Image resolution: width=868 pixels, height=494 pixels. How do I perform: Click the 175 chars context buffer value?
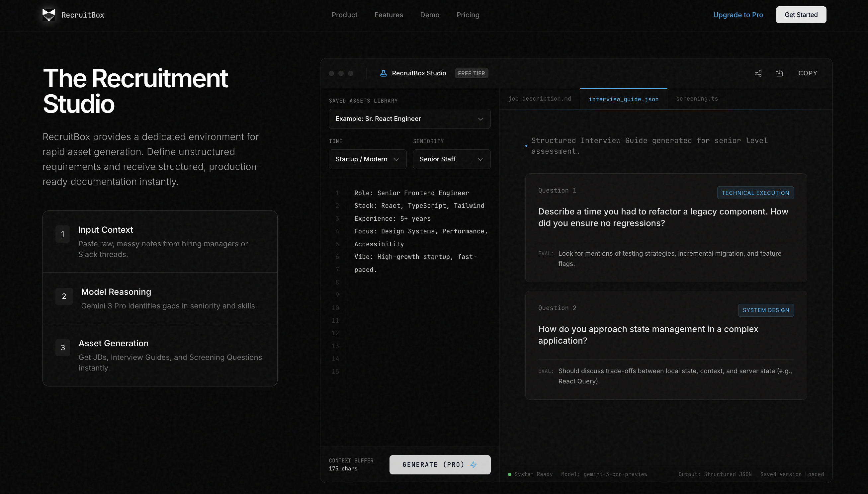343,468
